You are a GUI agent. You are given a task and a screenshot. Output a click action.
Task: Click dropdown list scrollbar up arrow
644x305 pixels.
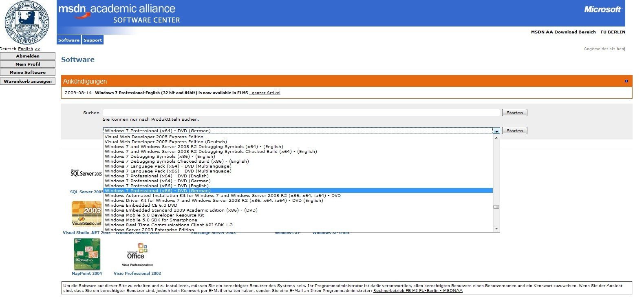pyautogui.click(x=496, y=137)
